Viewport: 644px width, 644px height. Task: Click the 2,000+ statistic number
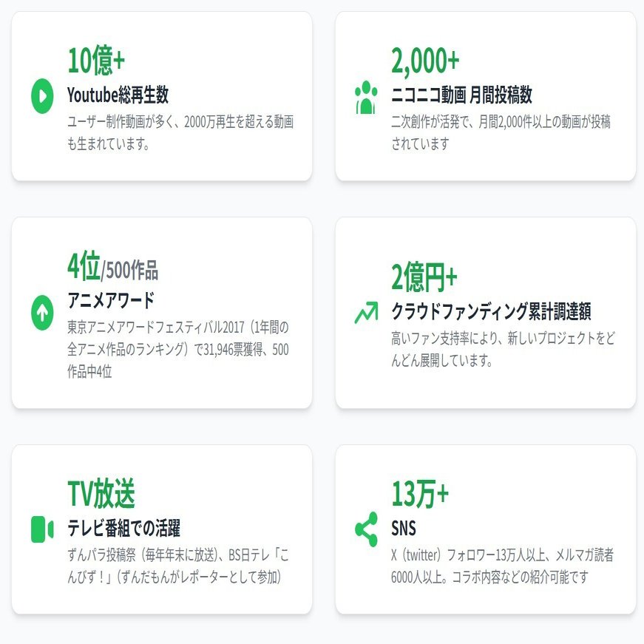(425, 61)
